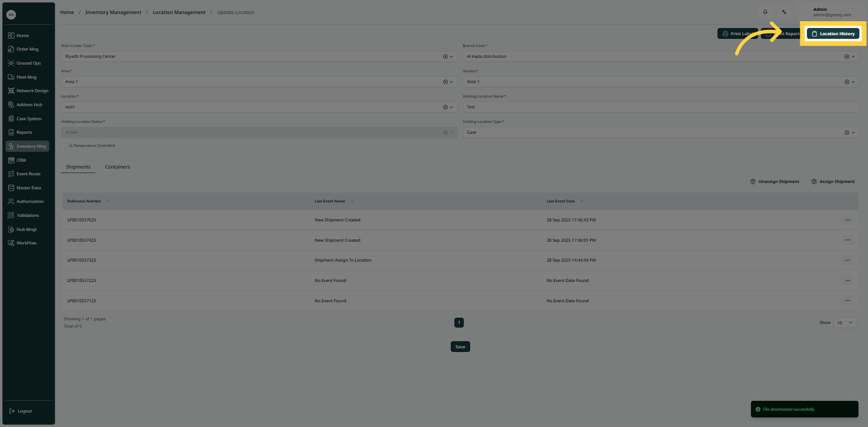Remove shipment LP0010537425 row
The height and width of the screenshot is (427, 868).
848,240
